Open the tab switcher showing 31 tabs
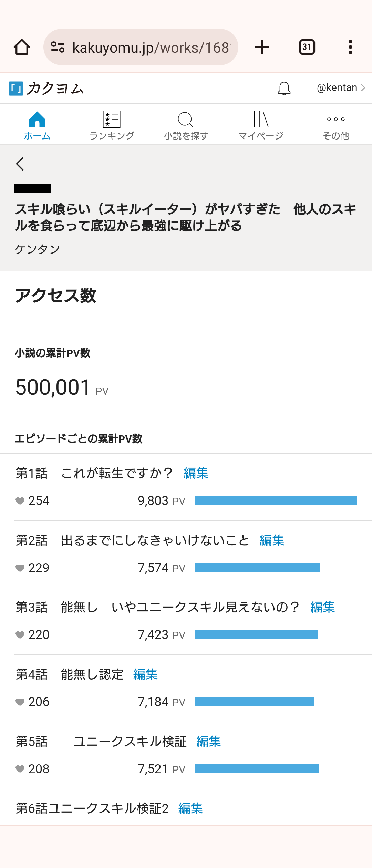This screenshot has height=868, width=372. 307,47
